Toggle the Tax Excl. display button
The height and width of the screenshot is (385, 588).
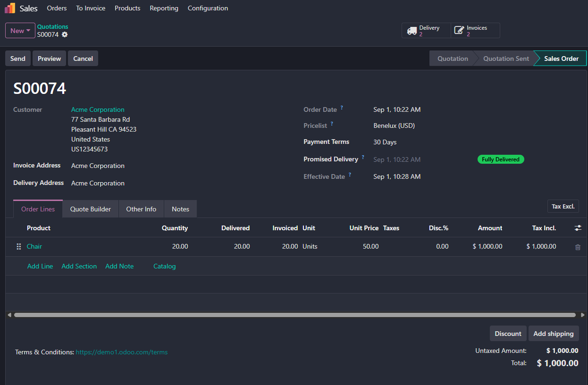[563, 206]
